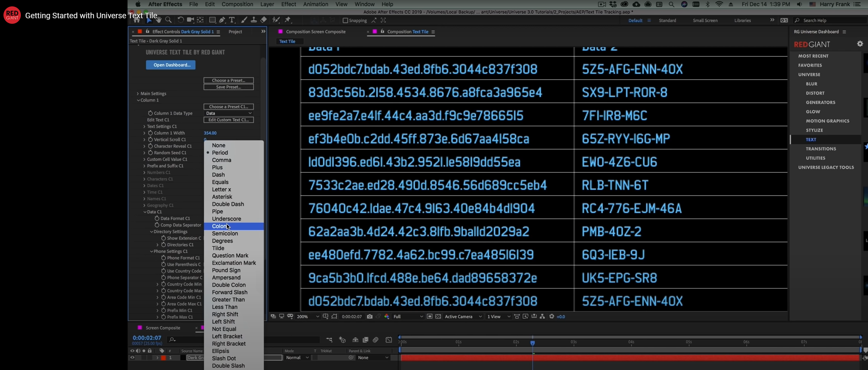Open Choose grid and guide options
This screenshot has height=370, width=868.
tap(325, 316)
